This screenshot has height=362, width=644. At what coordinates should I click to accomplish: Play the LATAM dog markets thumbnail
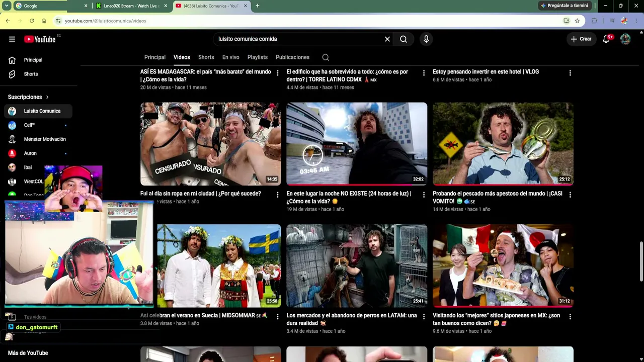tap(357, 266)
